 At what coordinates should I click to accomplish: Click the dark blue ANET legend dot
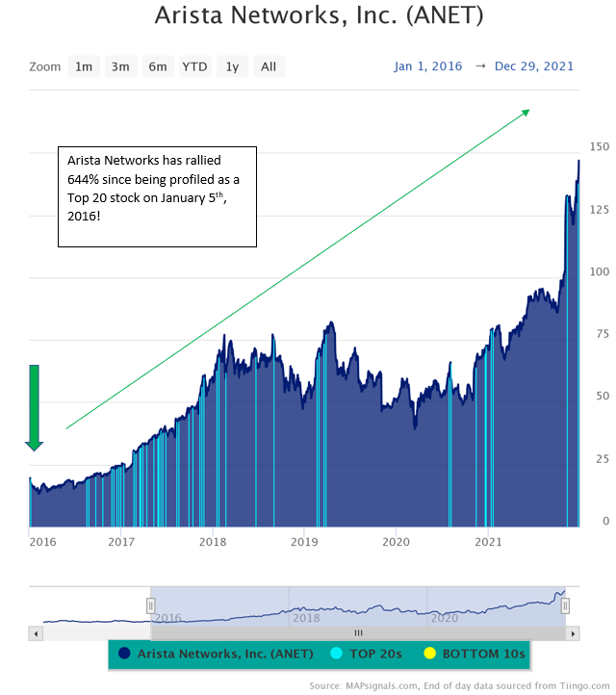coord(124,654)
